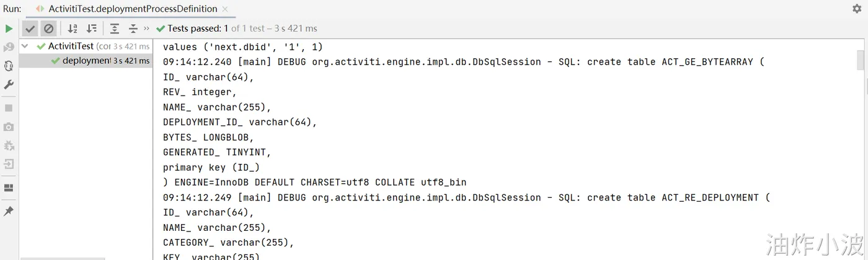868x260 pixels.
Task: Select the deployment test result row
Action: pos(87,61)
